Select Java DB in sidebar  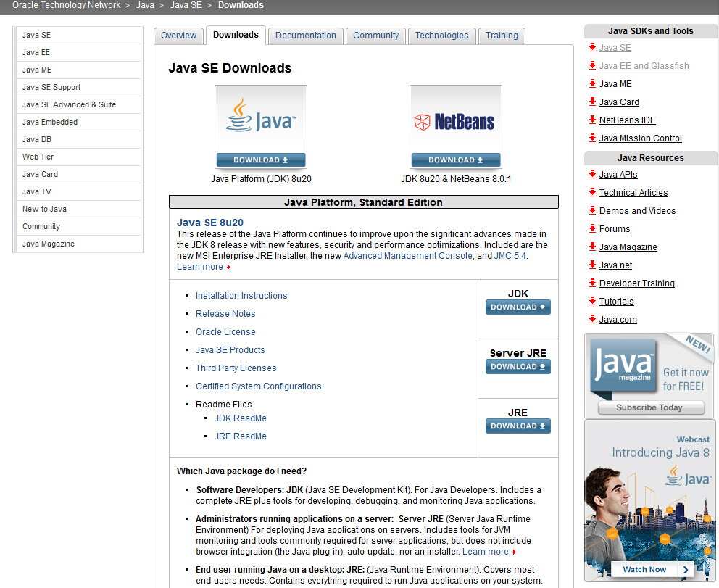tap(78, 139)
